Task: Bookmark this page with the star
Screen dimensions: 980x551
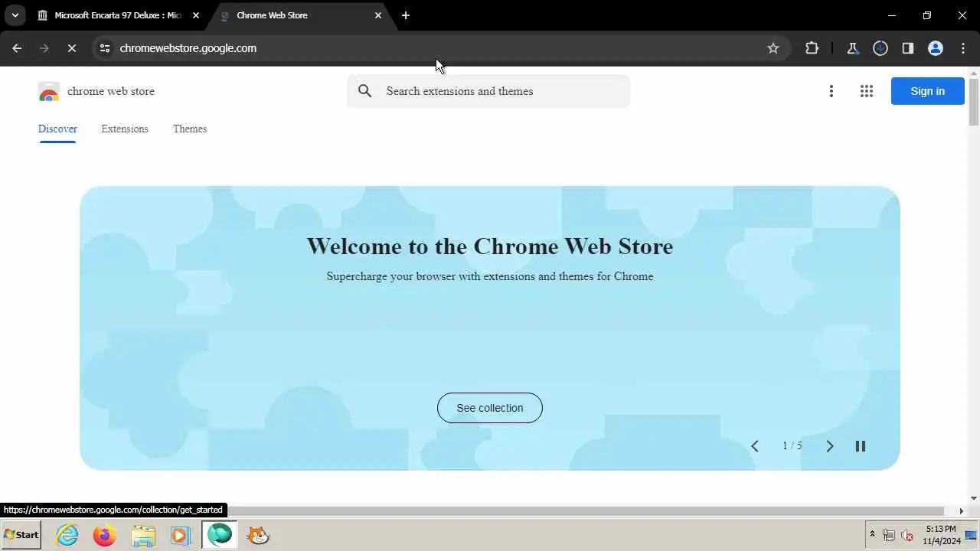Action: [773, 48]
